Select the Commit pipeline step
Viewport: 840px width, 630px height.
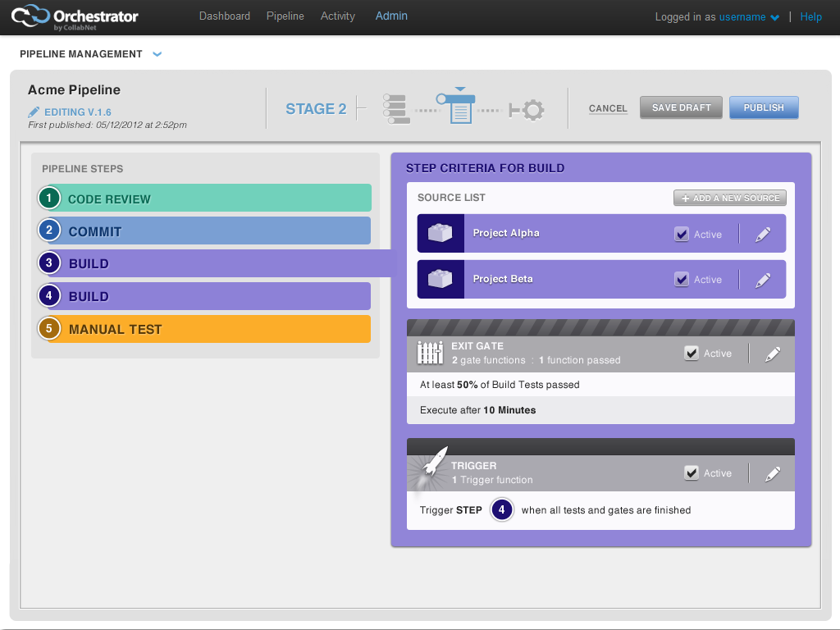point(204,231)
